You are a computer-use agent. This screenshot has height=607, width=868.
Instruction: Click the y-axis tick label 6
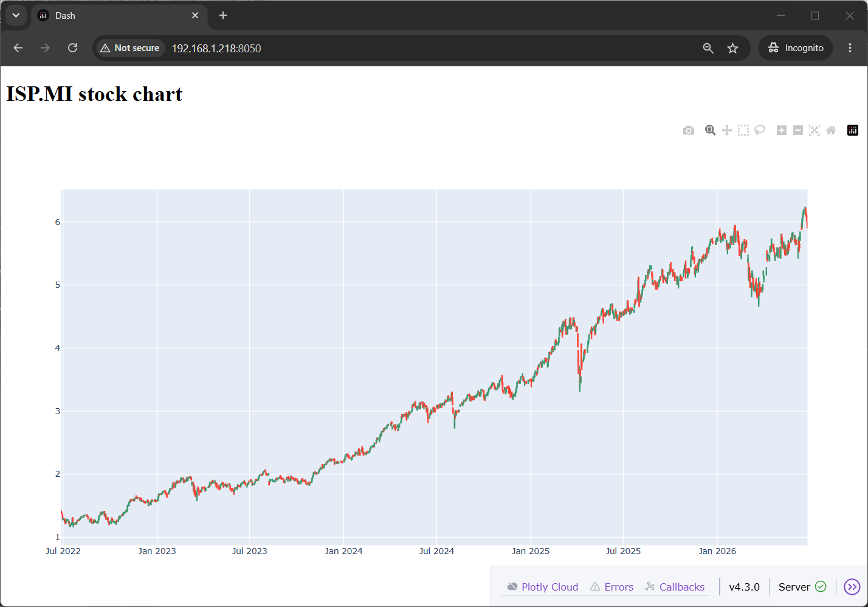(58, 222)
